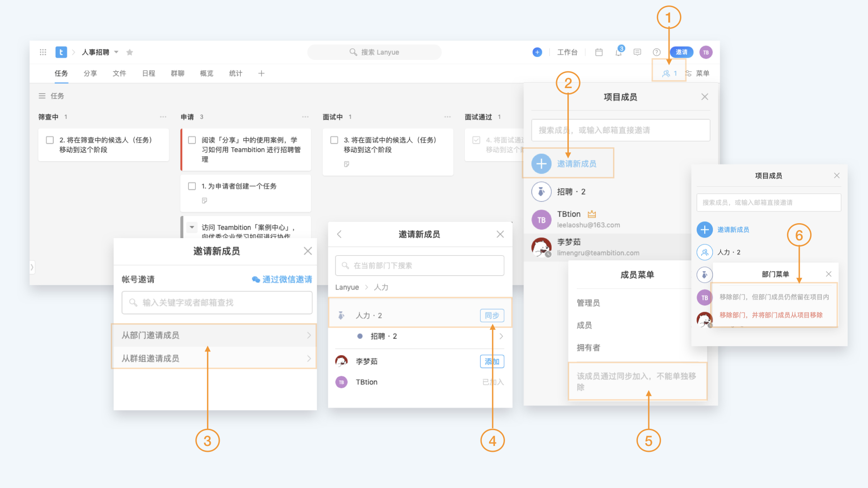Select the 招聘 · 2 department row
Screen dimensions: 868x488
coord(621,192)
